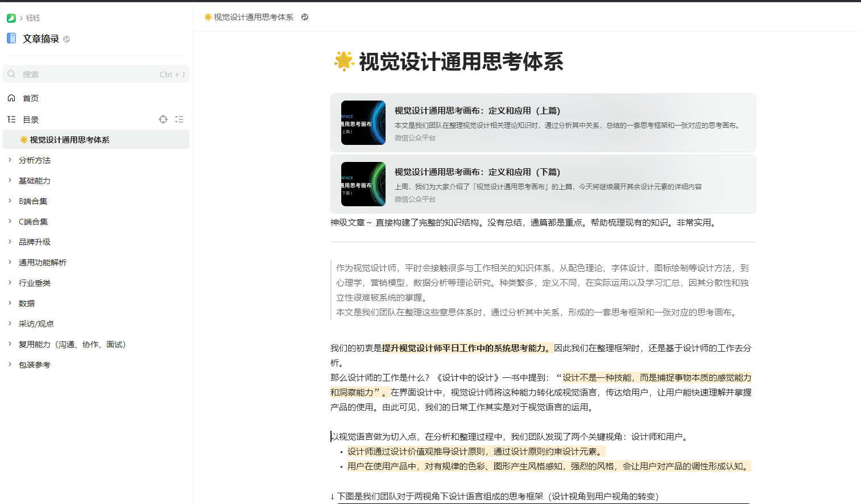Screen dimensions: 861x504
Task: Open the B端合集 catalog item
Action: (x=33, y=201)
